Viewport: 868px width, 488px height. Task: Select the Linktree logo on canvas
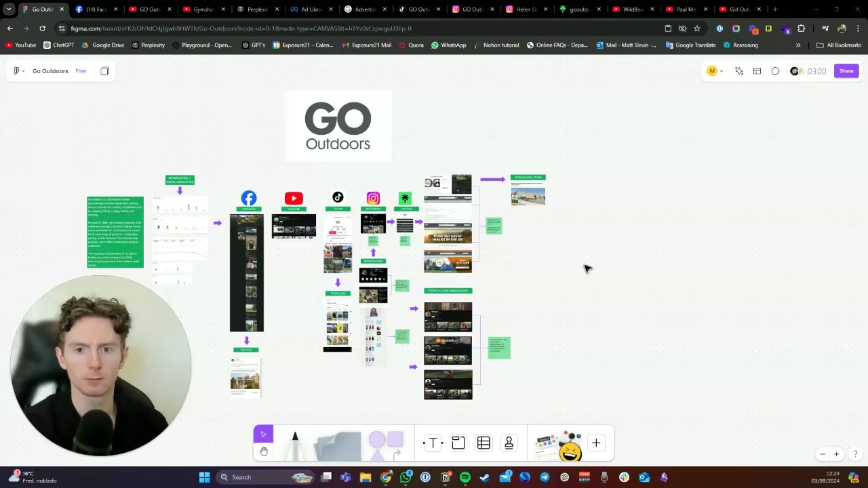[405, 198]
